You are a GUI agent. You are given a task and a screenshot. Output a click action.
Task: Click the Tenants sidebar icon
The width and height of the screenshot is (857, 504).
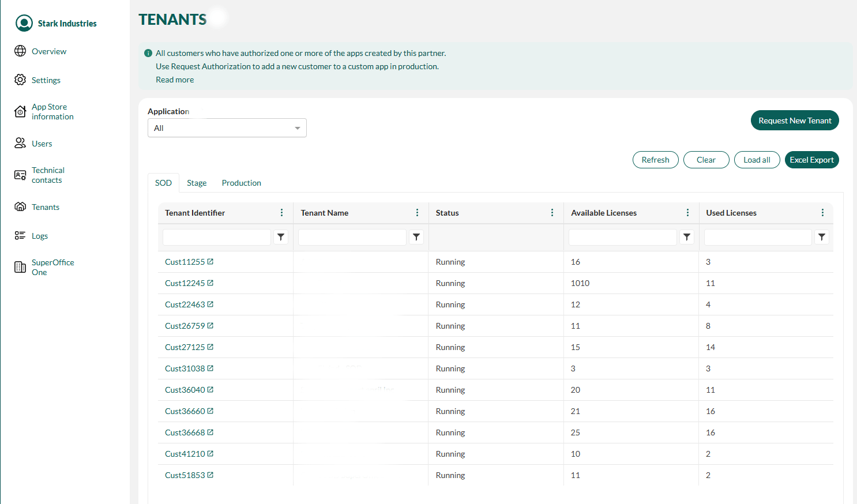point(20,206)
